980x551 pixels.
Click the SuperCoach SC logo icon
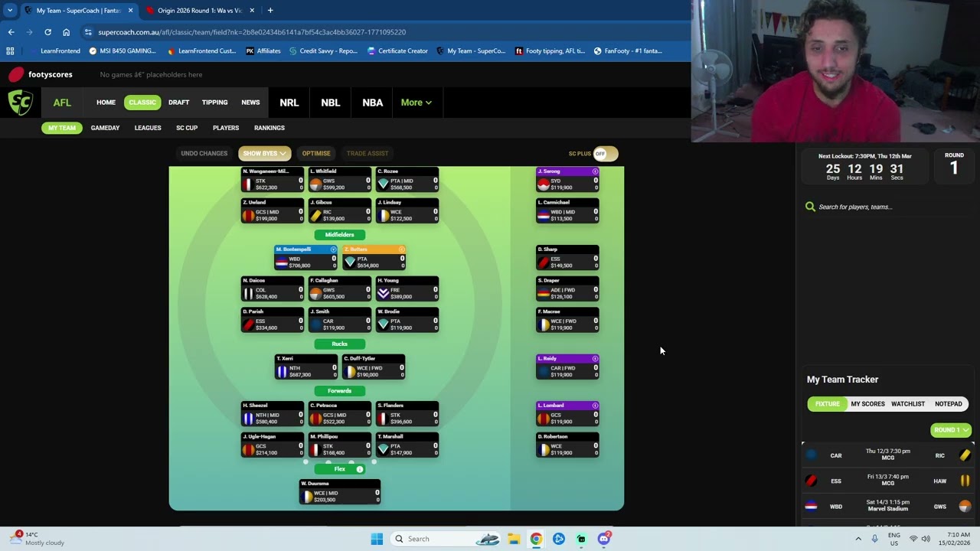[x=21, y=103]
